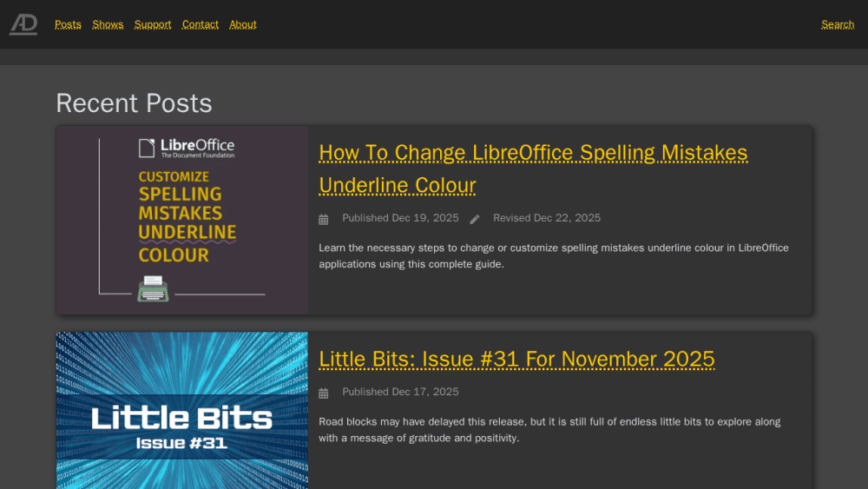Viewport: 868px width, 489px height.
Task: Open Little Bits Issue #31 post title
Action: point(516,359)
